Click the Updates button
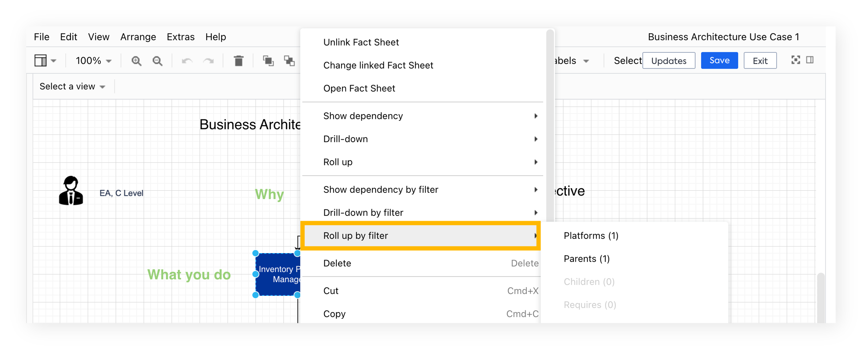868x355 pixels. 669,61
